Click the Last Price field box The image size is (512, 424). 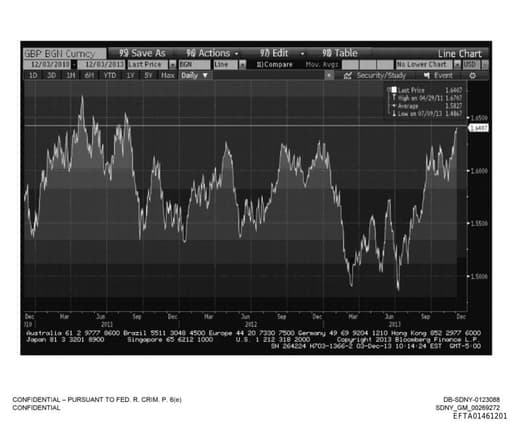tap(148, 65)
